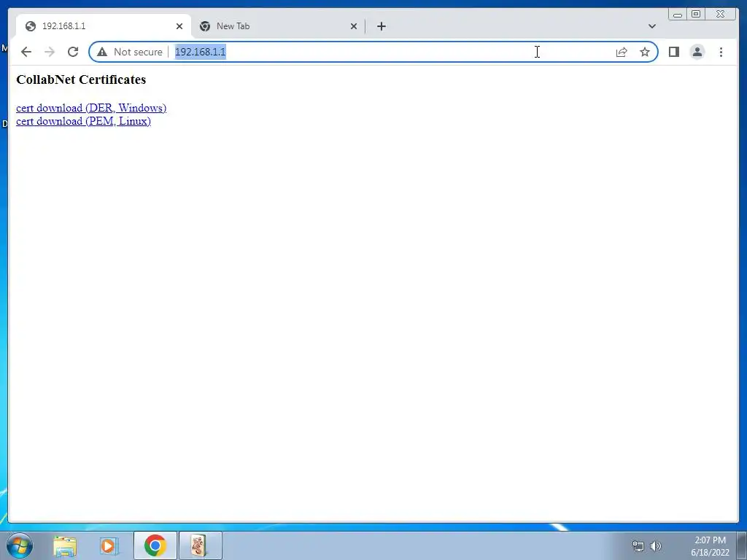
Task: Click the forward navigation arrow
Action: pyautogui.click(x=50, y=52)
